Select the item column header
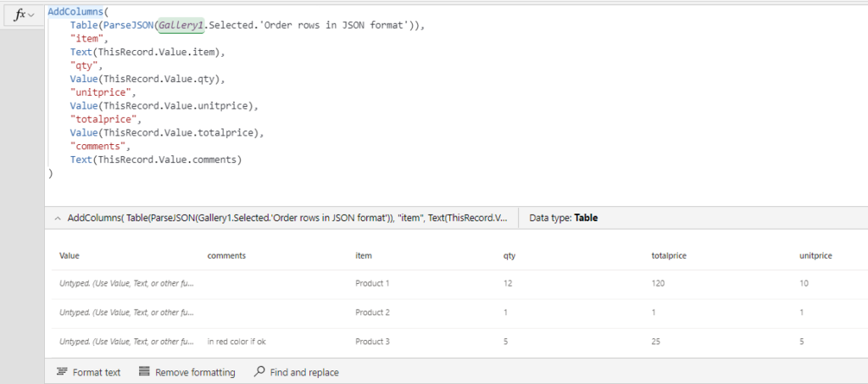 click(364, 254)
